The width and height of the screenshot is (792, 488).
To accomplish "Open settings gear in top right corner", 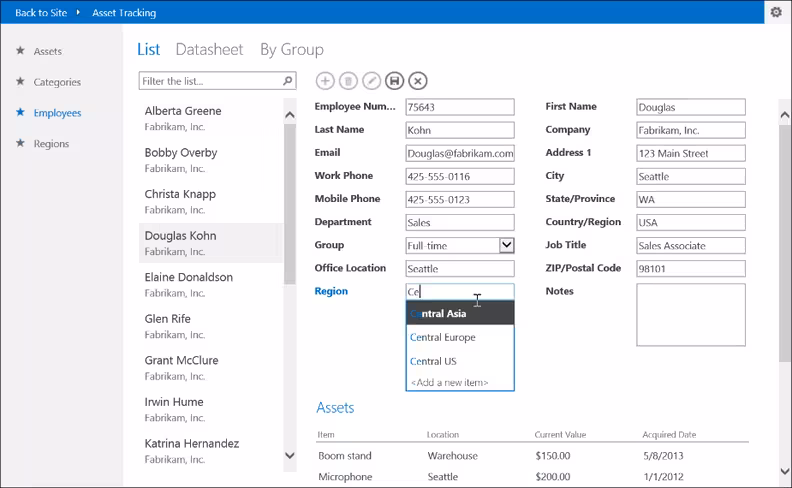I will point(776,12).
